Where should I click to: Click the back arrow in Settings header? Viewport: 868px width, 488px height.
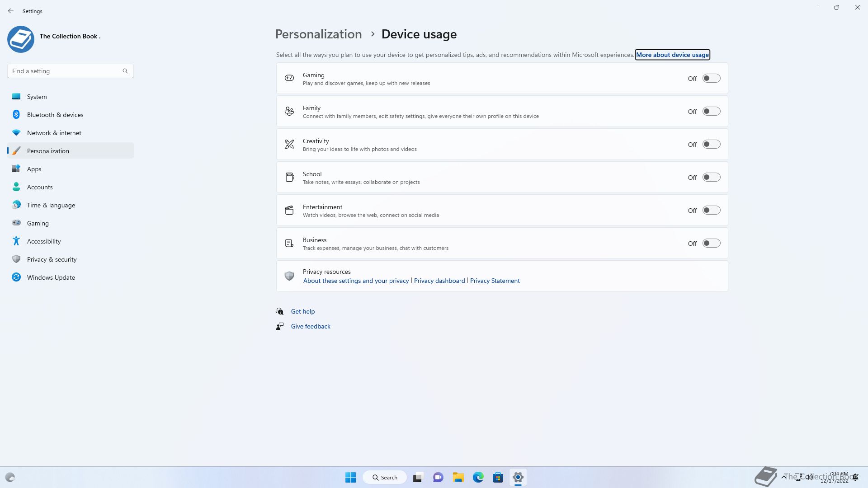coord(11,11)
